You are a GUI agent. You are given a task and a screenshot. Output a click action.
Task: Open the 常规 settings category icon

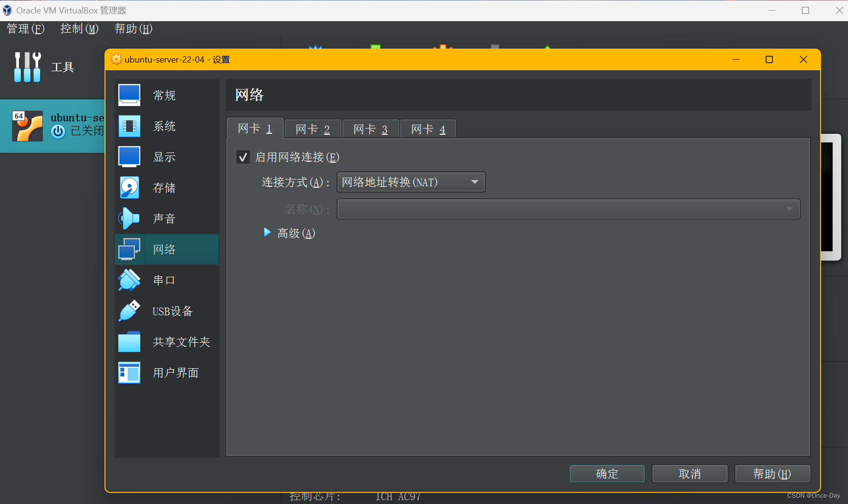(x=129, y=95)
